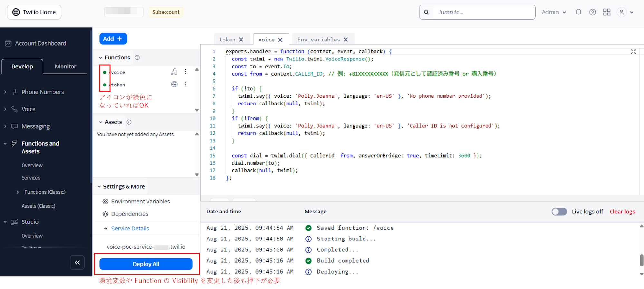This screenshot has width=644, height=289.
Task: Collapse the Assets panel chevron
Action: click(x=101, y=122)
